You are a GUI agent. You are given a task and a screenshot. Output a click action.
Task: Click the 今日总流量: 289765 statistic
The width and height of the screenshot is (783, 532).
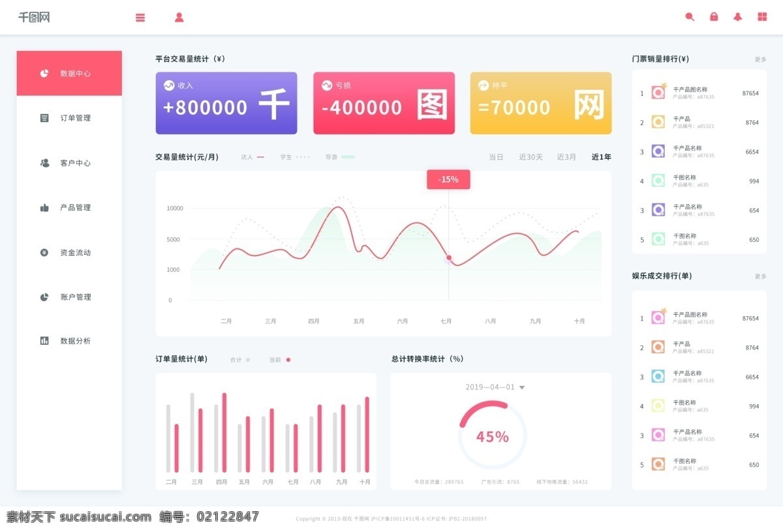(x=439, y=482)
